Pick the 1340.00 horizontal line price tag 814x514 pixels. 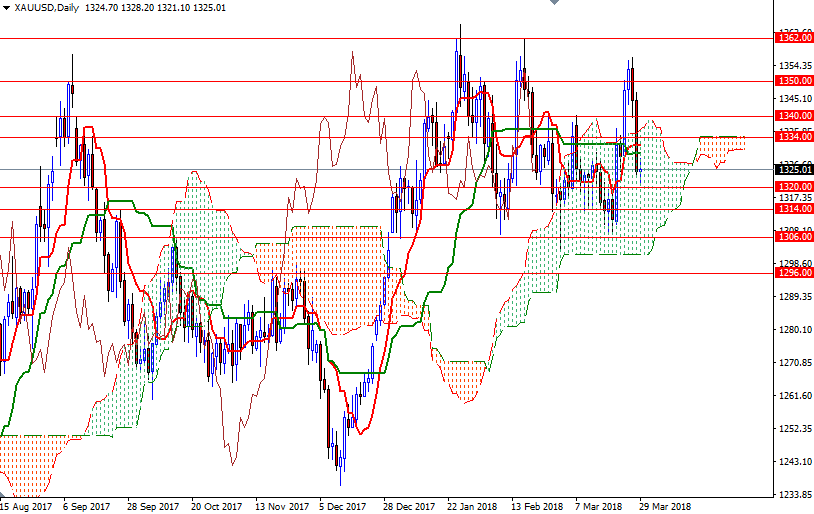pyautogui.click(x=793, y=116)
